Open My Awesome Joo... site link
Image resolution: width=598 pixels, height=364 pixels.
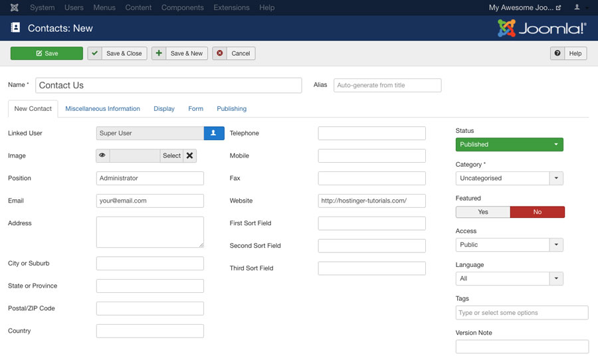pos(521,7)
